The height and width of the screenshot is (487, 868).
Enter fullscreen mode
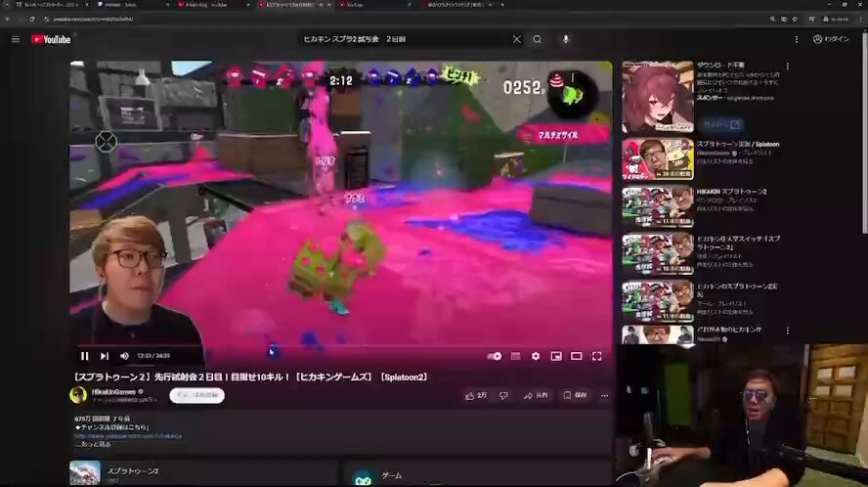click(596, 356)
